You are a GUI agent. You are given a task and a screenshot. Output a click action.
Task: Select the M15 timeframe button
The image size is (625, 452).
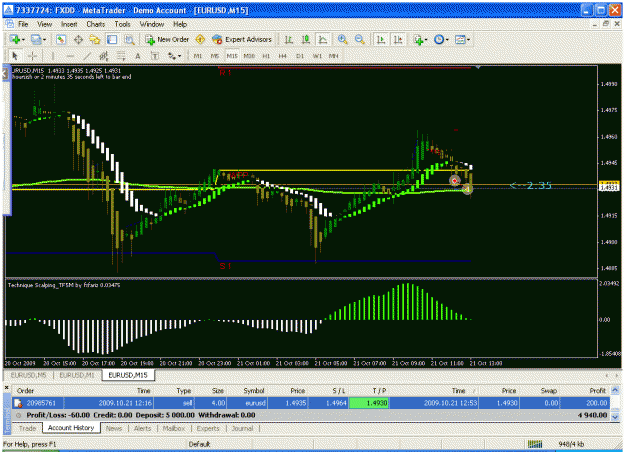tap(232, 56)
